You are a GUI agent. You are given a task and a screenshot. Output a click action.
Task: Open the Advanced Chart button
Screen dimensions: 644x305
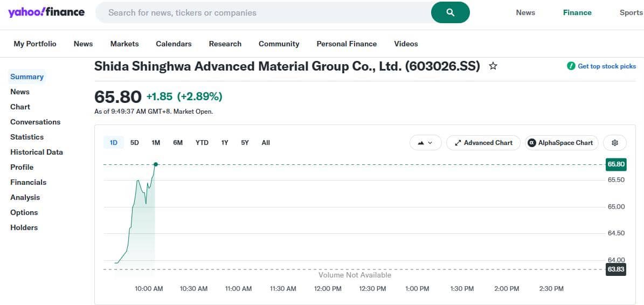click(483, 143)
